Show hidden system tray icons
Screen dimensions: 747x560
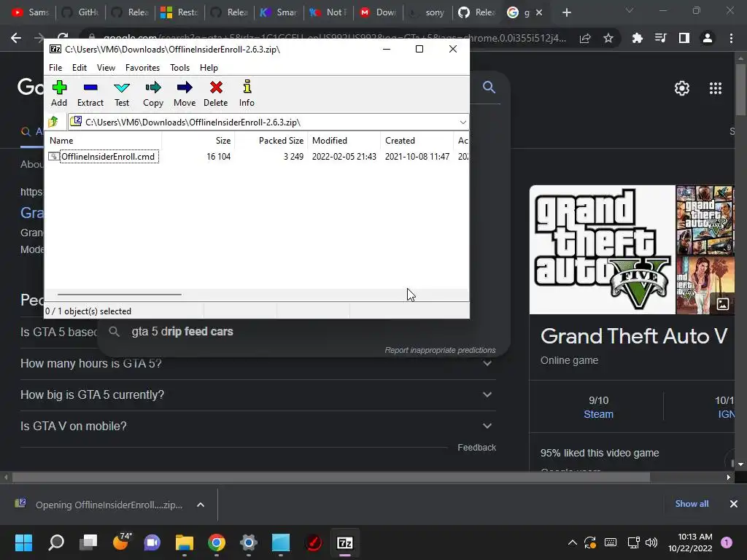pyautogui.click(x=573, y=542)
